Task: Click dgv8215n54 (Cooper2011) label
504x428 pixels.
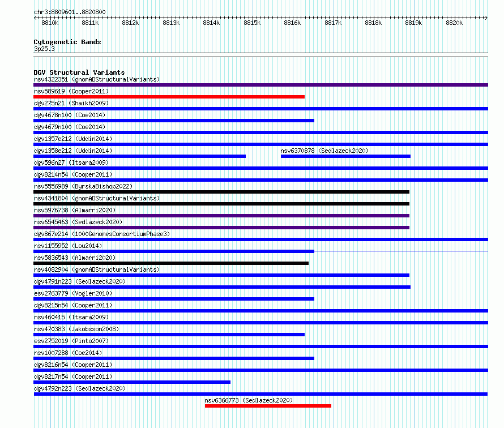Action: 73,305
